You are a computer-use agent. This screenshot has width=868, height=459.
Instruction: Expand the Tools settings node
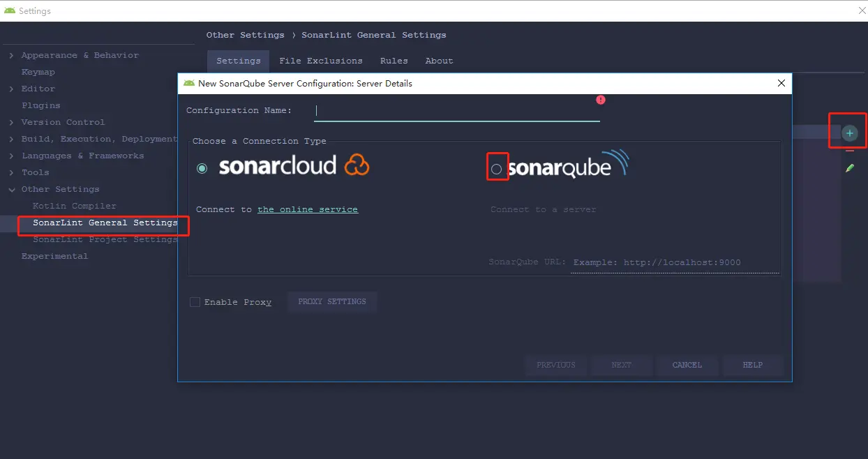click(x=11, y=172)
